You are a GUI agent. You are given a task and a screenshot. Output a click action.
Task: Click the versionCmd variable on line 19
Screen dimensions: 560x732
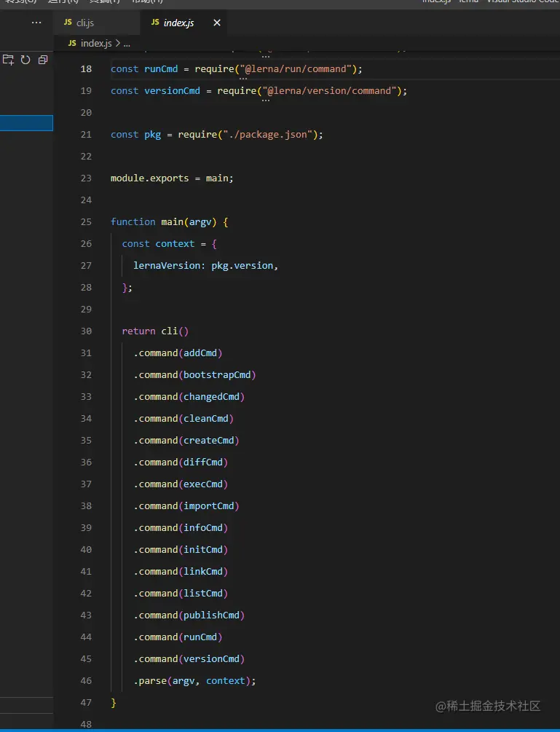pos(172,90)
